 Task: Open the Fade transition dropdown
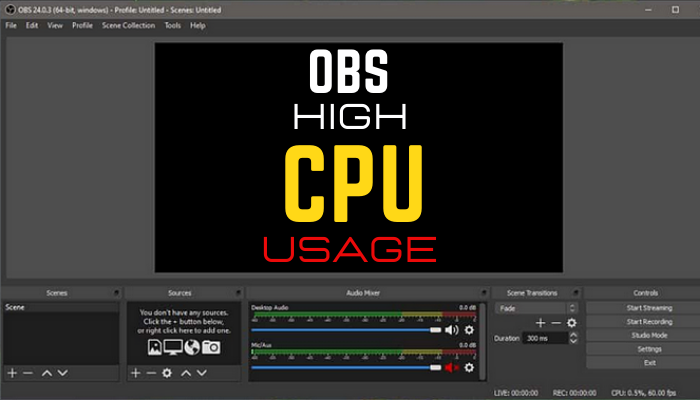click(536, 308)
